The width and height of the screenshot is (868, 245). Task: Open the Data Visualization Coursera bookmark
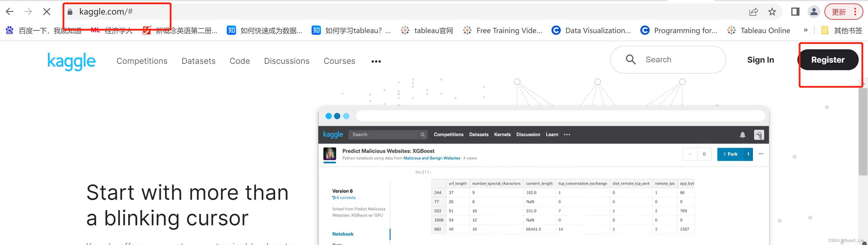pyautogui.click(x=591, y=31)
